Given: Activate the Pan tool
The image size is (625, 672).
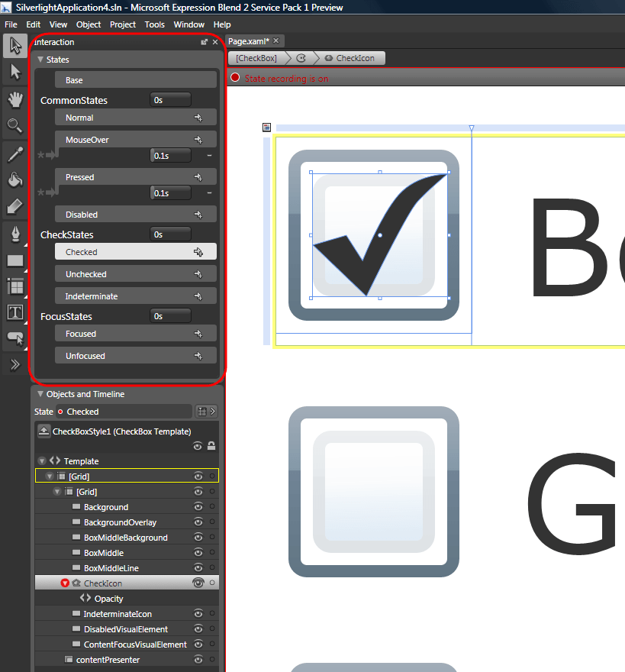Looking at the screenshot, I should click(x=15, y=99).
